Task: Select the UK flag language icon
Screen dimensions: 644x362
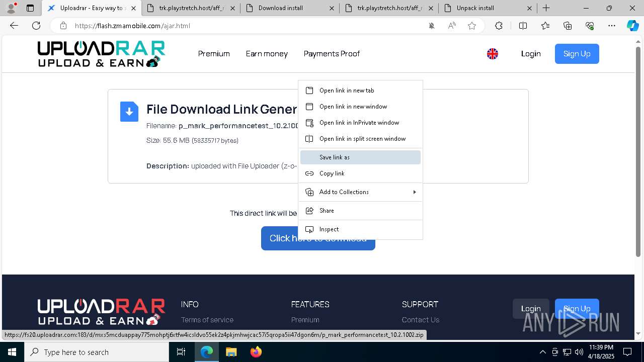Action: pos(493,54)
